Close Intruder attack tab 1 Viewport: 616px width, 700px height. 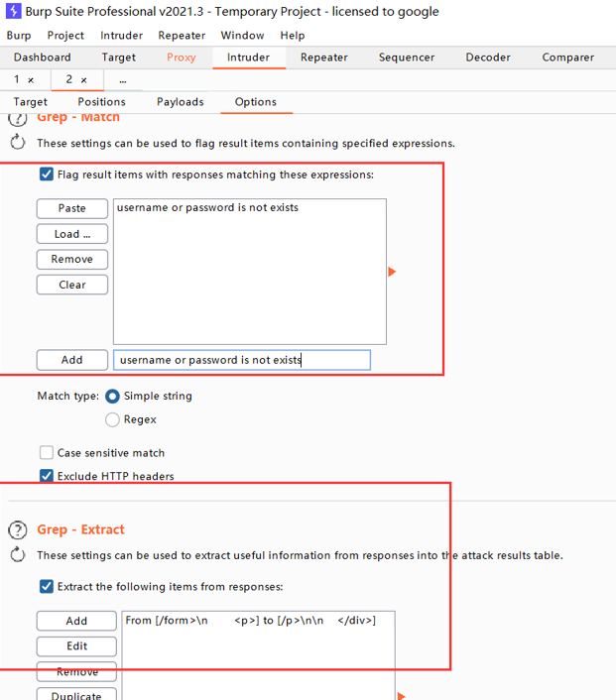pyautogui.click(x=31, y=80)
